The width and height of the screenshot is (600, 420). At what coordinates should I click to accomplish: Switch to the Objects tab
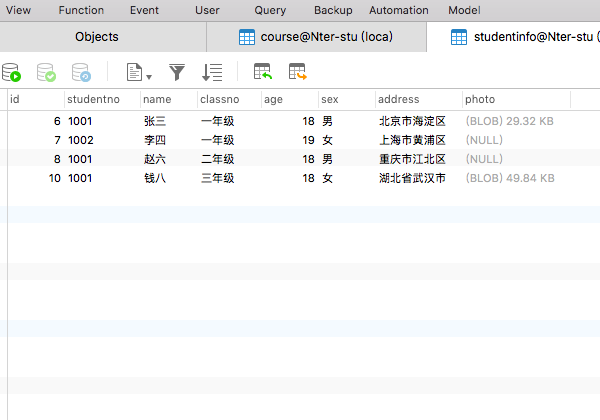click(x=103, y=37)
